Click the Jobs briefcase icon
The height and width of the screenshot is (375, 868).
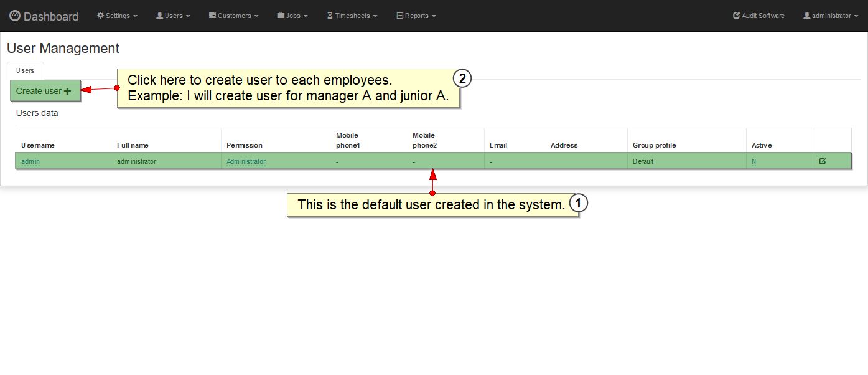tap(281, 16)
